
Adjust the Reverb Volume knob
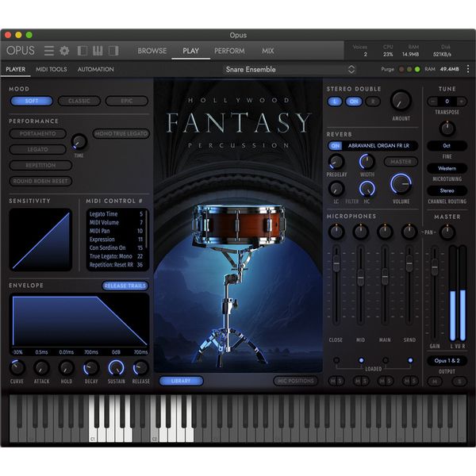coord(401,184)
